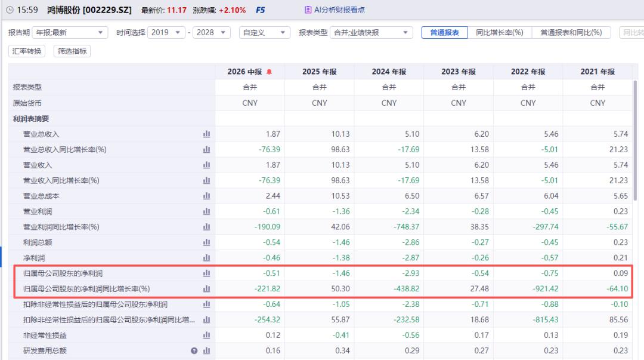The height and width of the screenshot is (360, 644).
Task: Click the F5 refresh shortcut label
Action: [x=261, y=10]
